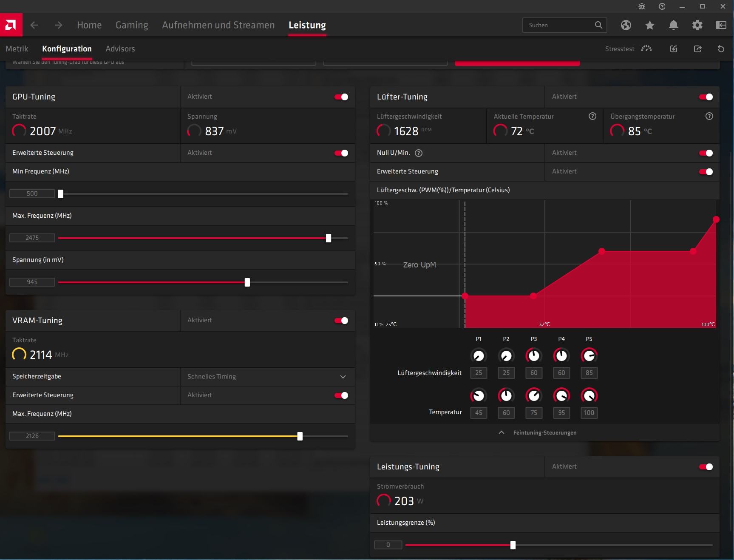Image resolution: width=734 pixels, height=560 pixels.
Task: Toggle VRAM Erweiterte Steuerung switch
Action: point(341,395)
